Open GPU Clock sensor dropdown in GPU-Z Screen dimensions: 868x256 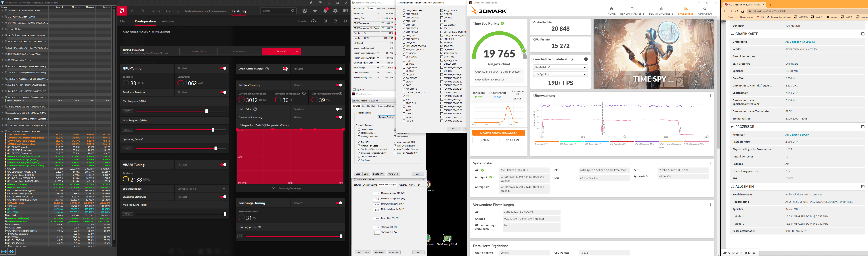(378, 14)
